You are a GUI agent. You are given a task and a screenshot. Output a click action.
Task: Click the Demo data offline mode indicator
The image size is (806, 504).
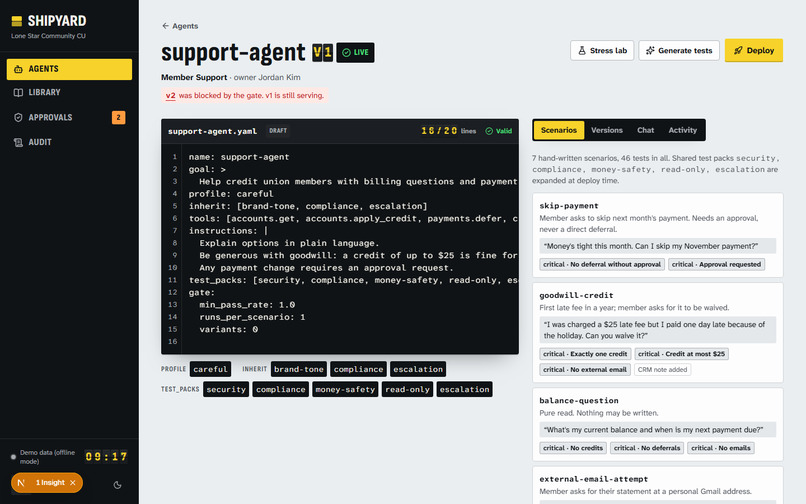tap(44, 457)
